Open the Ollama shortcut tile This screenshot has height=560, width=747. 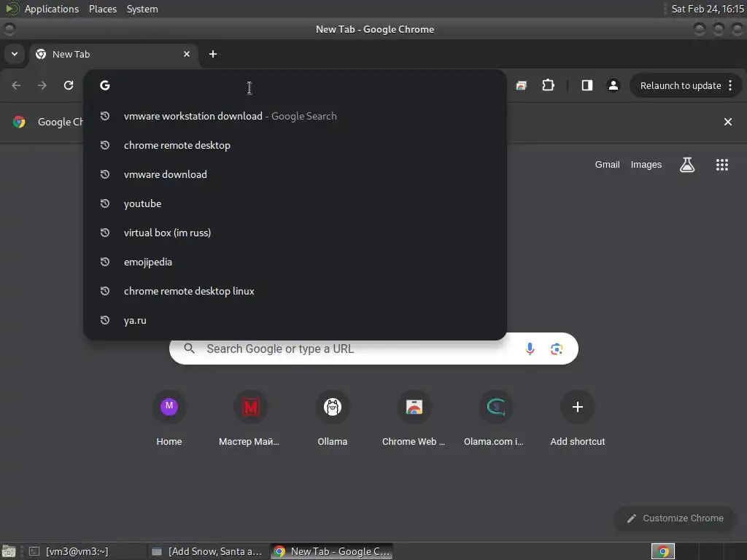pyautogui.click(x=333, y=419)
